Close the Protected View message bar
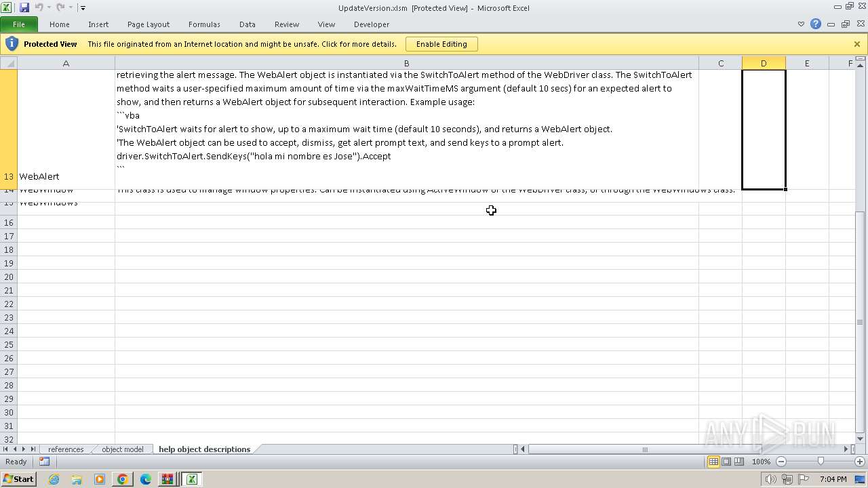 pyautogui.click(x=857, y=44)
